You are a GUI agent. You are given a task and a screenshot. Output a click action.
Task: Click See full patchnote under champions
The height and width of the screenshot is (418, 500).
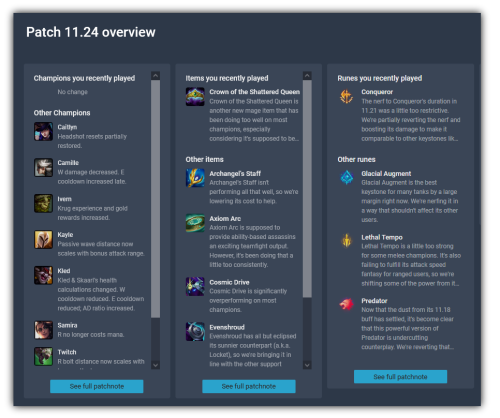[97, 386]
